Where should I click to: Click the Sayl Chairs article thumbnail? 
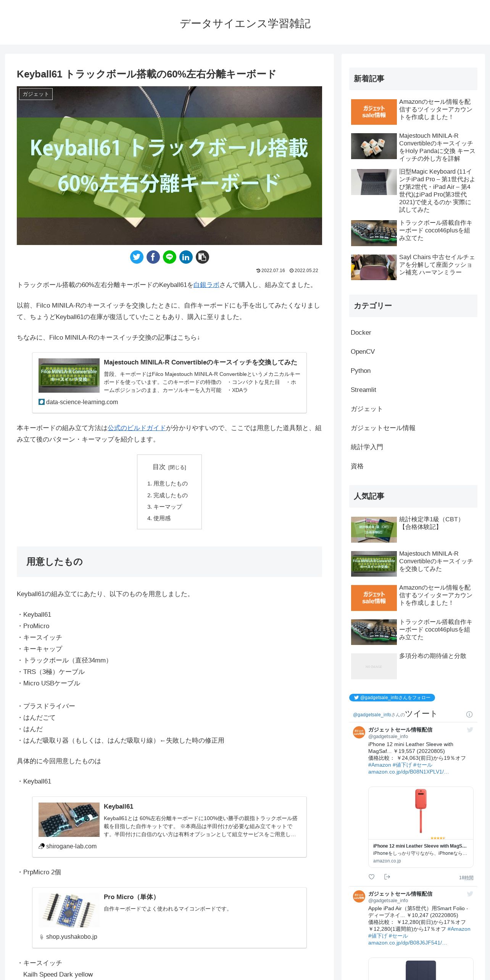374,267
